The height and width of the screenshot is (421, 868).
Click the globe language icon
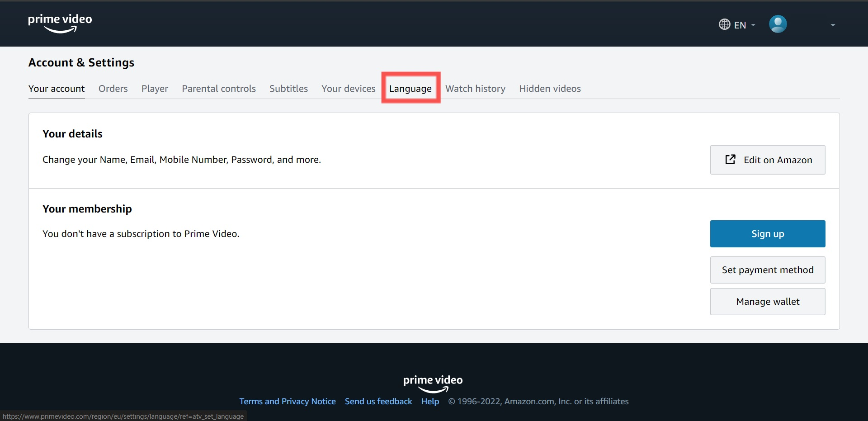pos(724,24)
